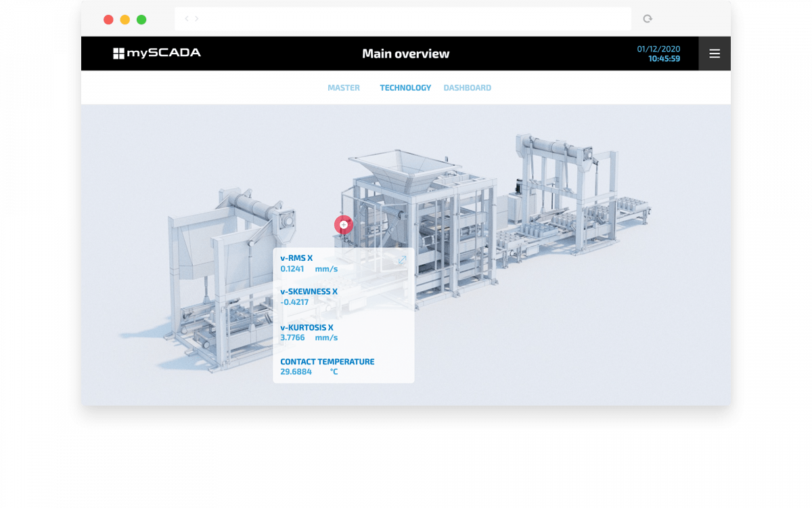812x508 pixels.
Task: Click the browser address bar
Action: tap(403, 19)
